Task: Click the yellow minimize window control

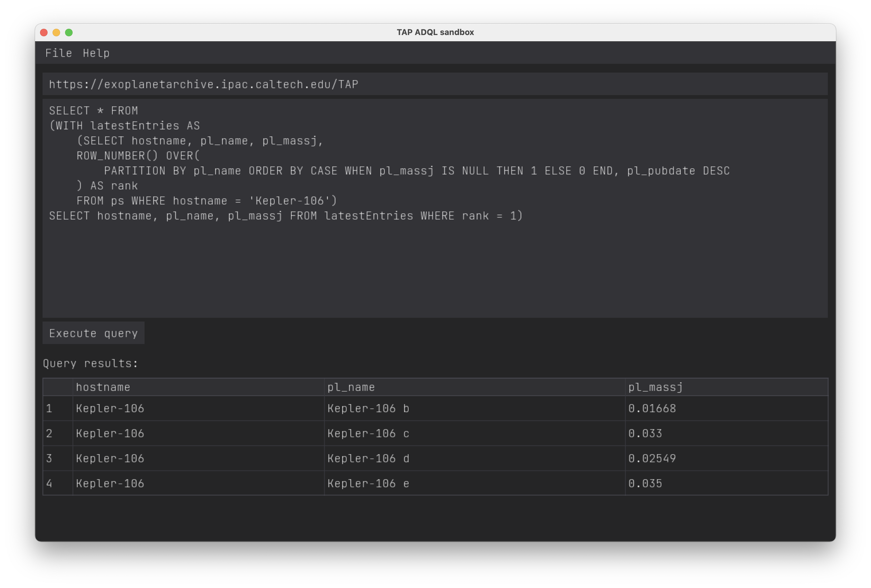Action: pos(56,33)
